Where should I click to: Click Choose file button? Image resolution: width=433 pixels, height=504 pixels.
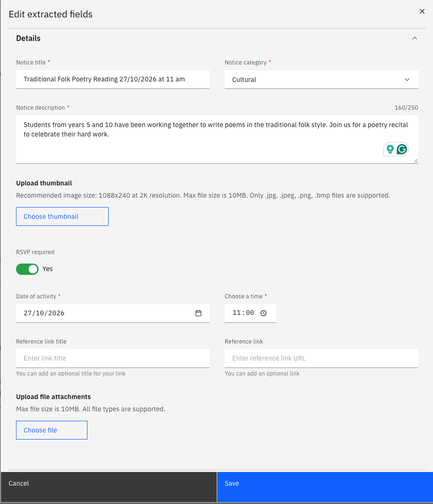pyautogui.click(x=52, y=430)
